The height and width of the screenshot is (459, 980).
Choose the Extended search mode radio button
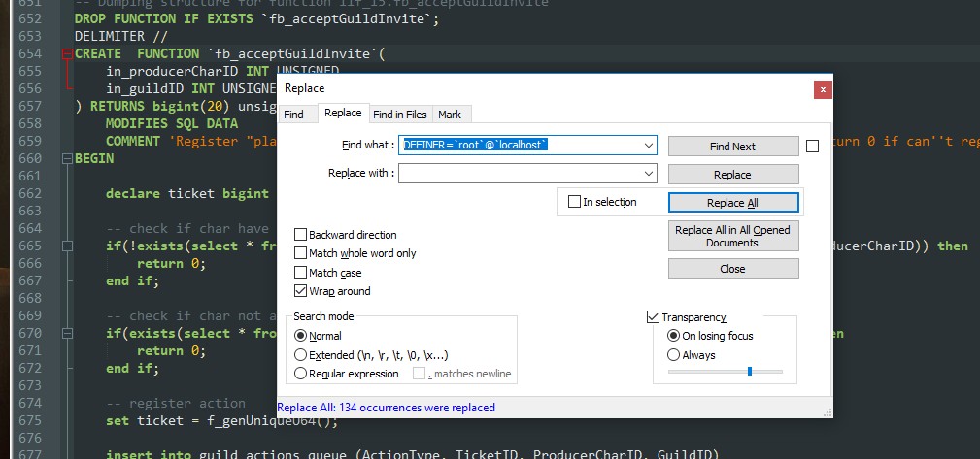coord(301,355)
